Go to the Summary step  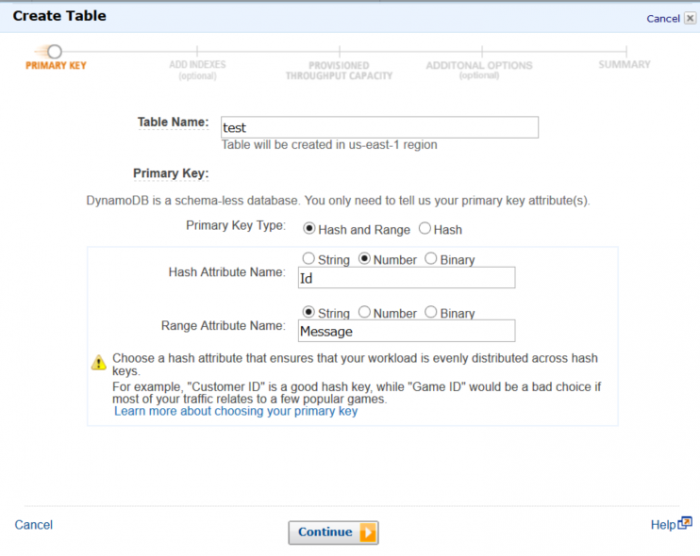click(624, 64)
